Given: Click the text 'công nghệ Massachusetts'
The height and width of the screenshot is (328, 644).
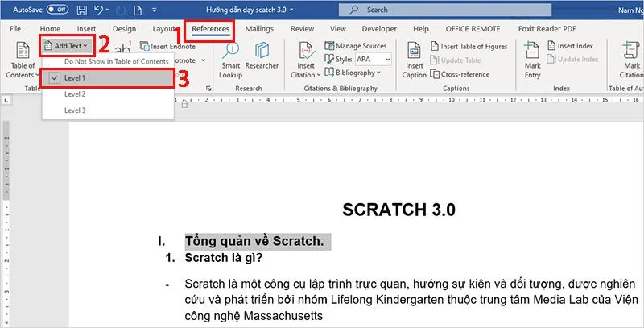Looking at the screenshot, I should pyautogui.click(x=254, y=316).
